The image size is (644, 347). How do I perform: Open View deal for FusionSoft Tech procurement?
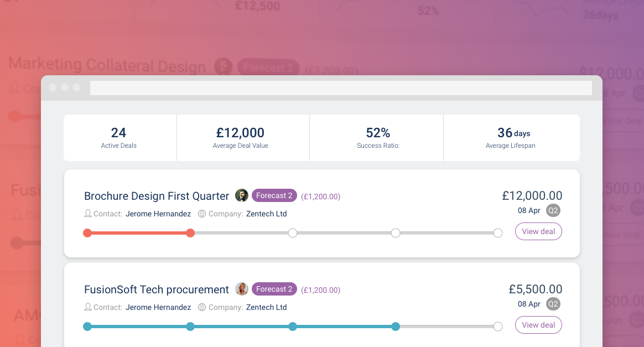[538, 325]
